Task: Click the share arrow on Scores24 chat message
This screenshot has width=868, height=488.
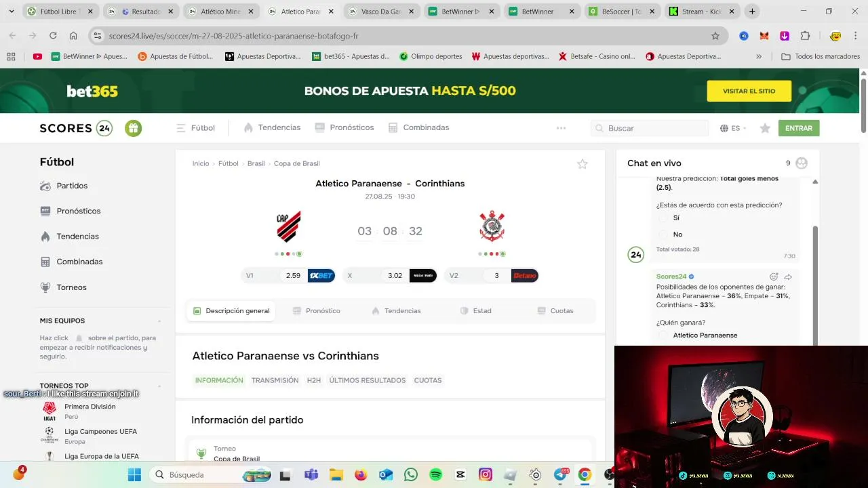Action: [x=788, y=277]
